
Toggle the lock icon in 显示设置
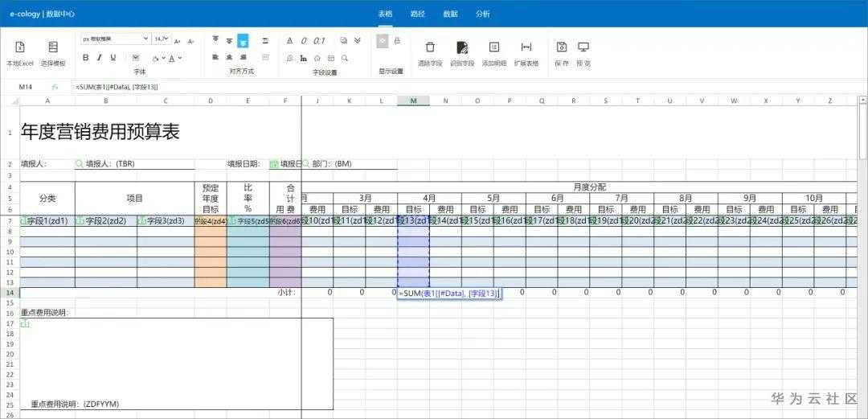tap(397, 41)
